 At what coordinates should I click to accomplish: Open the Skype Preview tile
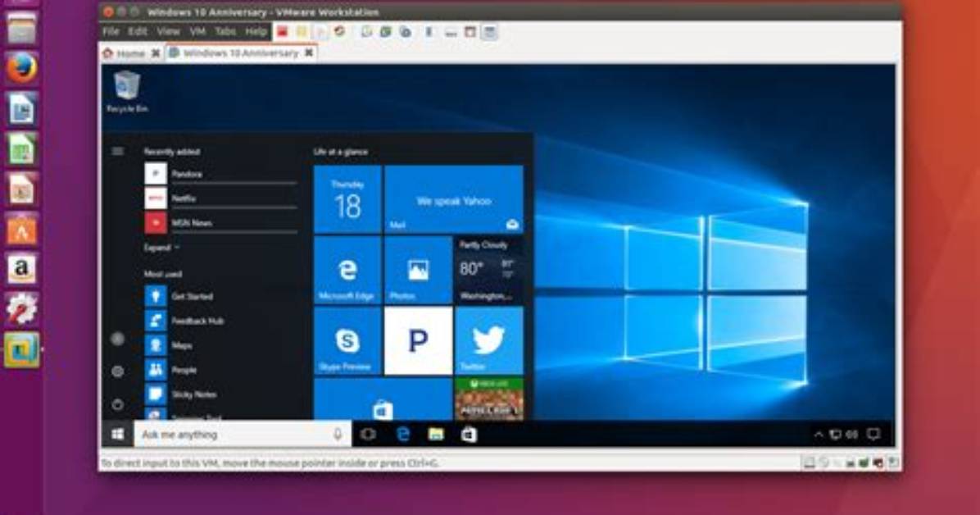pos(347,341)
